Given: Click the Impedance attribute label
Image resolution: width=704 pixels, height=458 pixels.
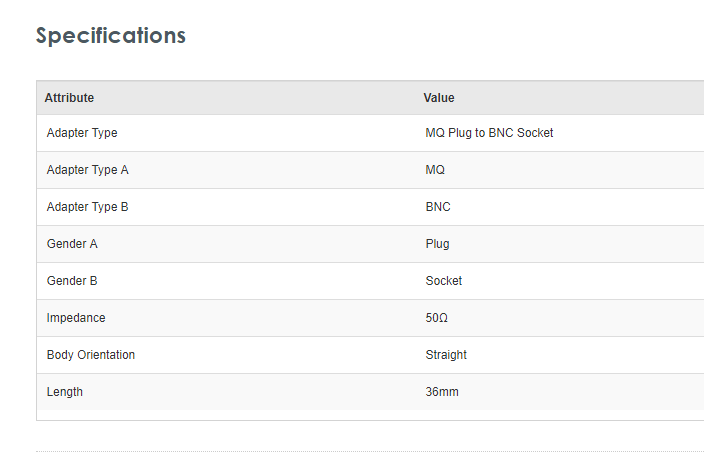Looking at the screenshot, I should pos(76,318).
